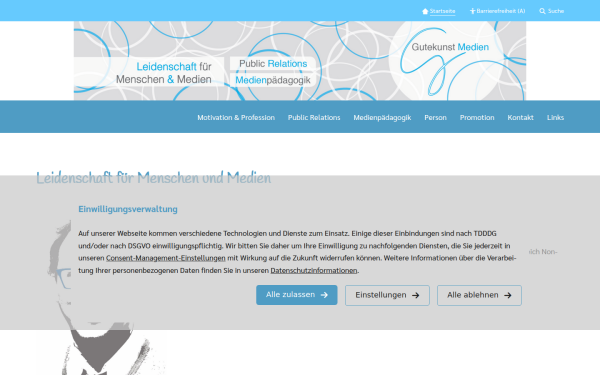Open the Suche search link
Image resolution: width=600 pixels, height=375 pixels.
click(x=556, y=11)
